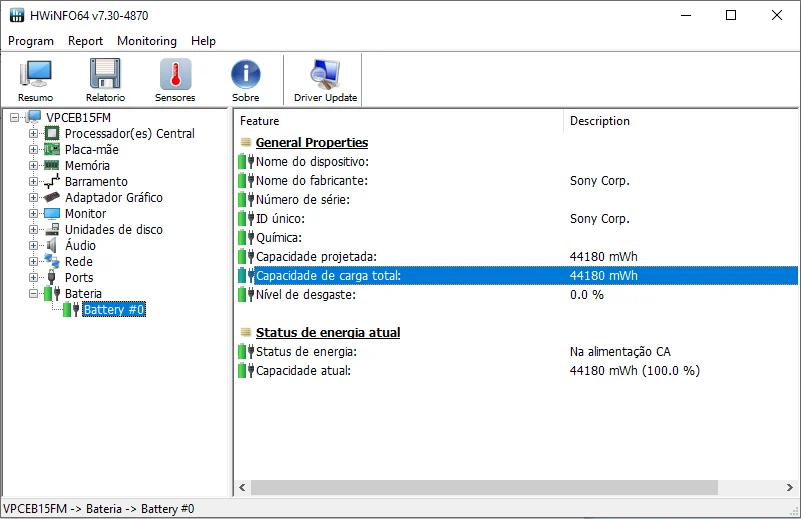Select the 'ID único:' row

517,219
